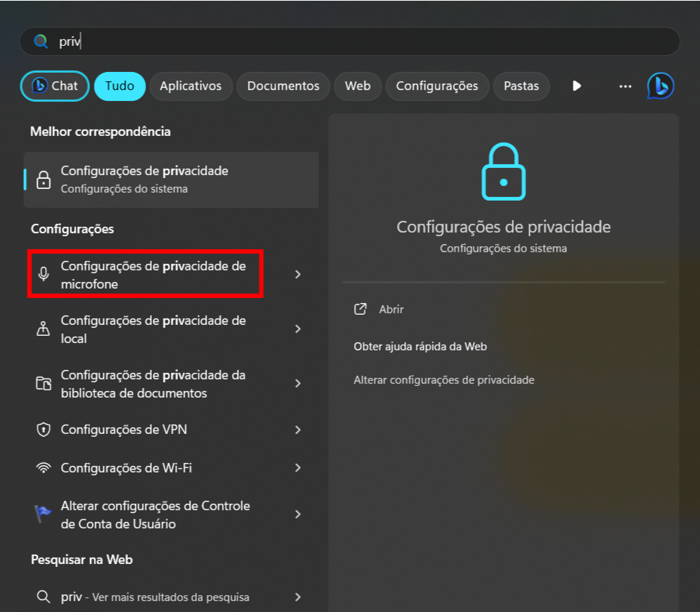
Task: Click the documents library folder icon
Action: click(x=44, y=383)
